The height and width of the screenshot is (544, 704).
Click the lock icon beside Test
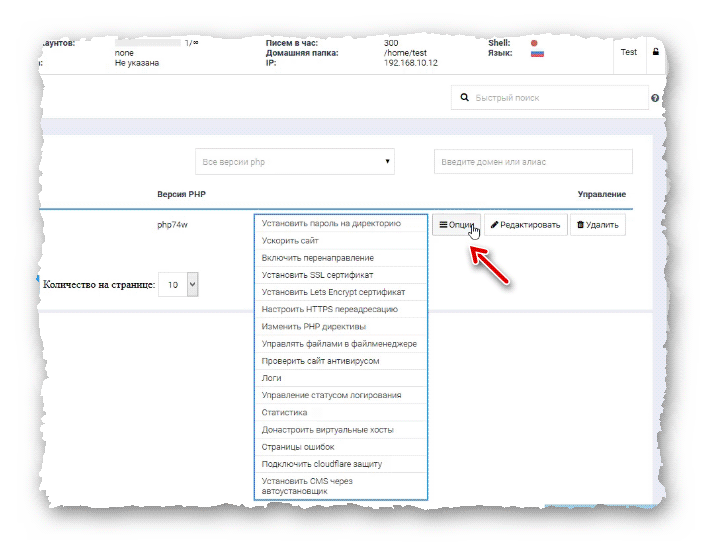(x=656, y=52)
